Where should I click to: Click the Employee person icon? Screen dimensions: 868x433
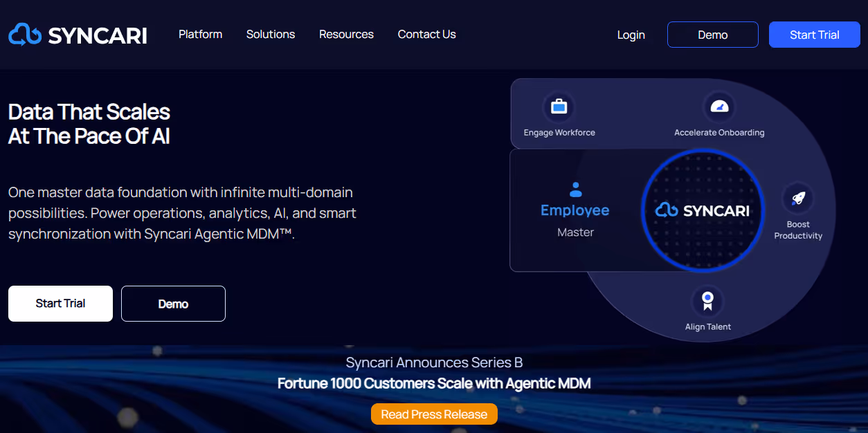tap(575, 189)
